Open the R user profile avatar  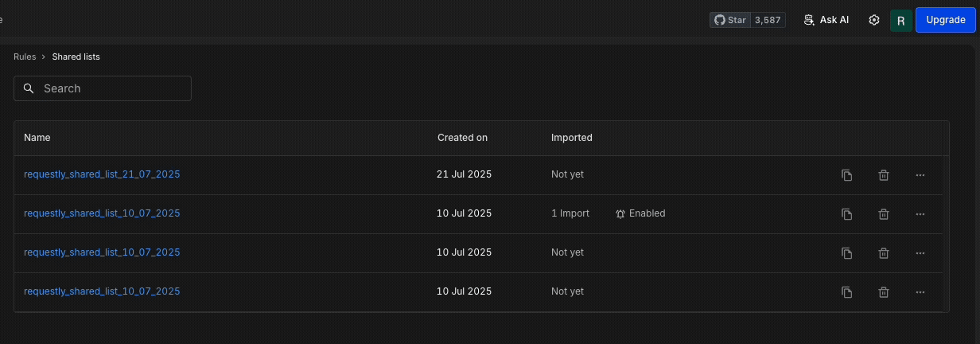(x=900, y=21)
